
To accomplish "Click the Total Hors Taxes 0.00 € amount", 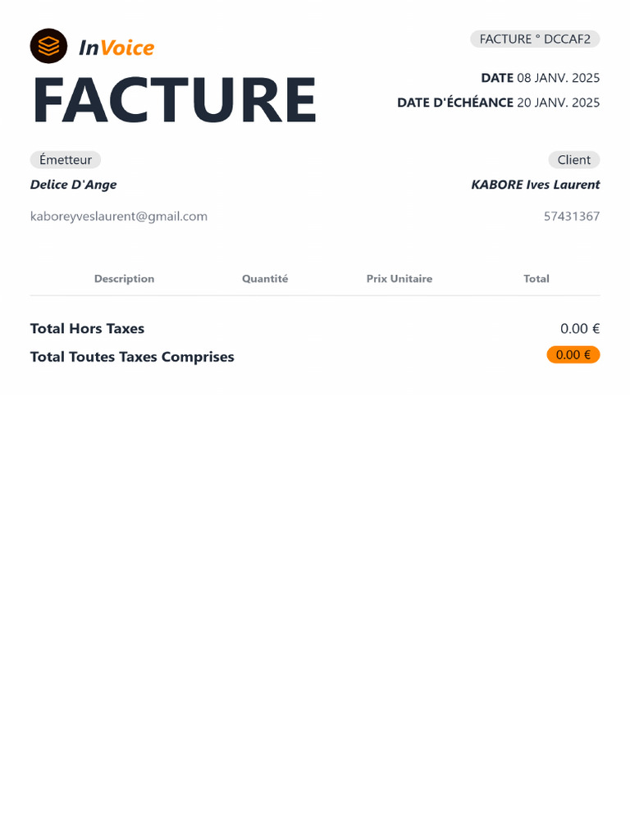I will [580, 329].
